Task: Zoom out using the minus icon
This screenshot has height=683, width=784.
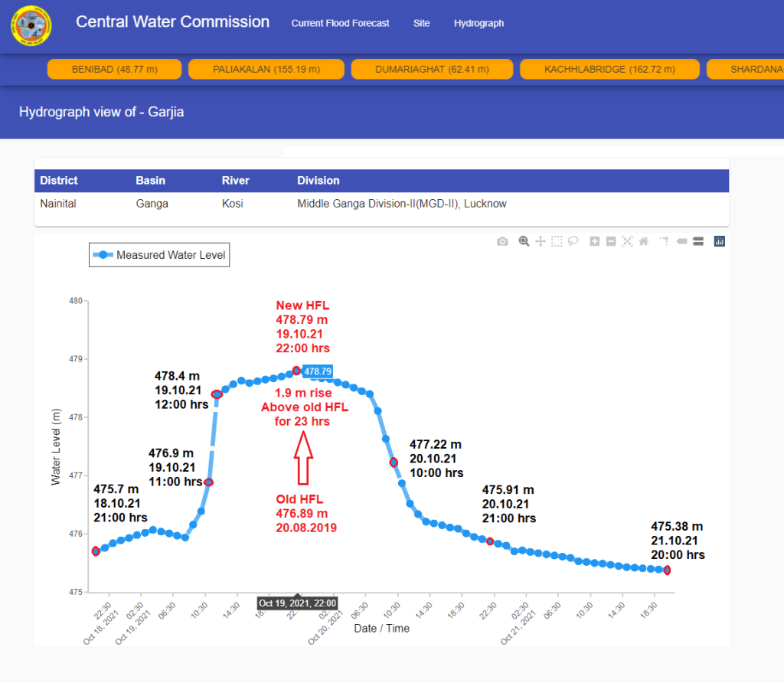Action: (x=611, y=241)
